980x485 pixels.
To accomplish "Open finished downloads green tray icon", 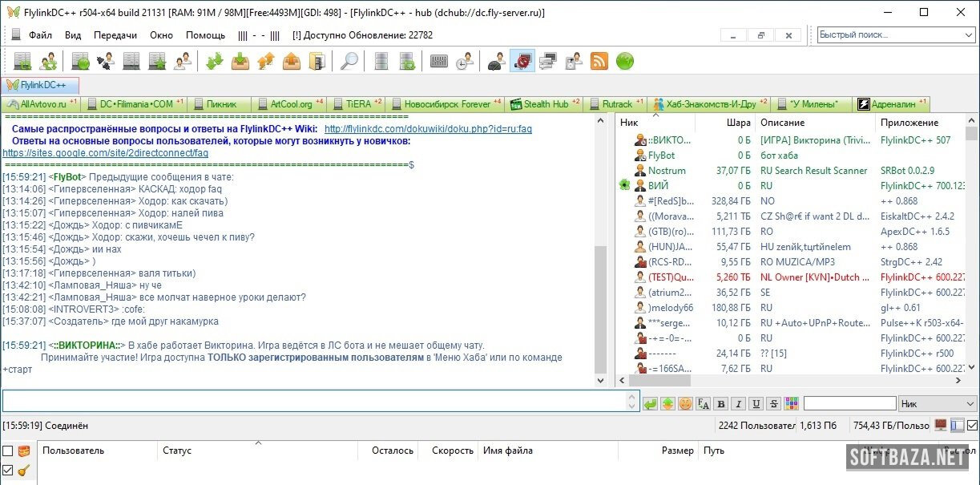I will point(240,61).
